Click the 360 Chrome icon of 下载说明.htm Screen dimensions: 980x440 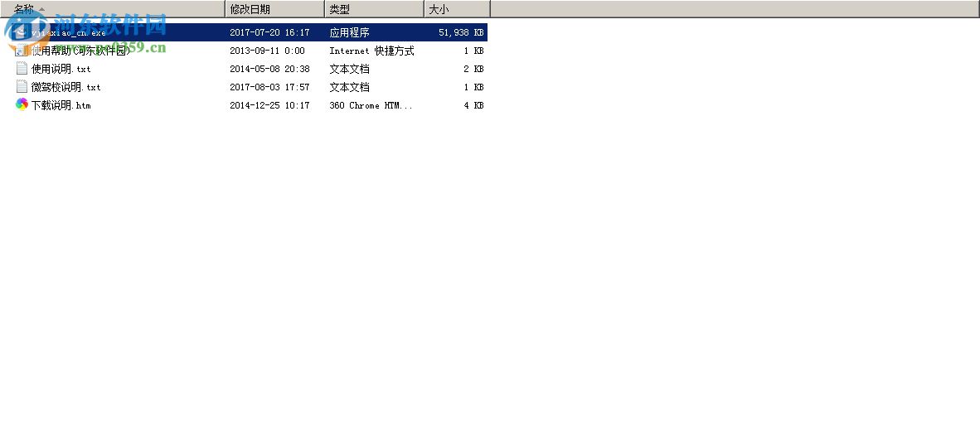tap(22, 105)
